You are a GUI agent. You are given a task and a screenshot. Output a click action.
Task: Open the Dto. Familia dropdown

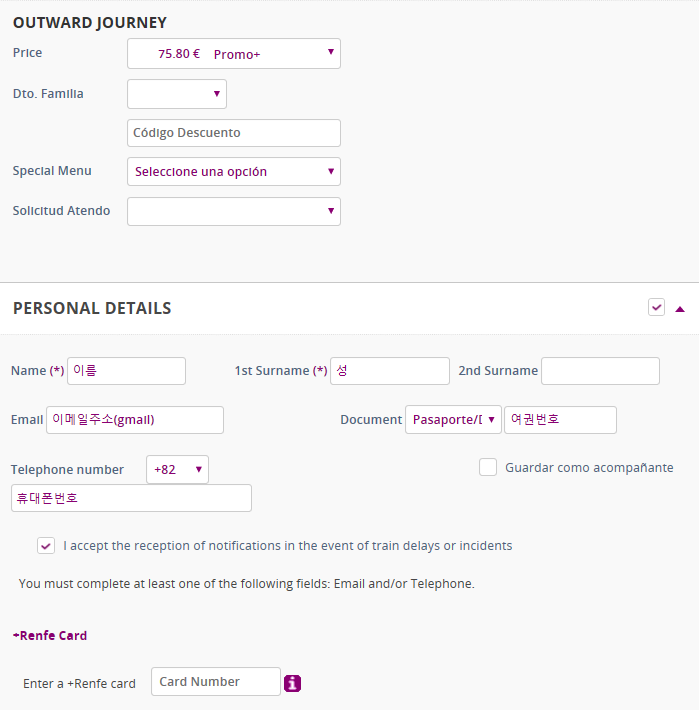(177, 94)
